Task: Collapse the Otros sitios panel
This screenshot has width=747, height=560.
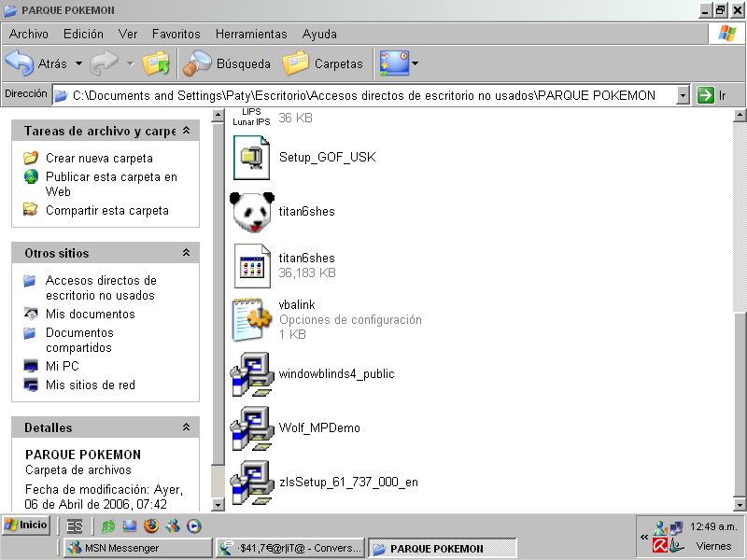Action: coord(186,253)
